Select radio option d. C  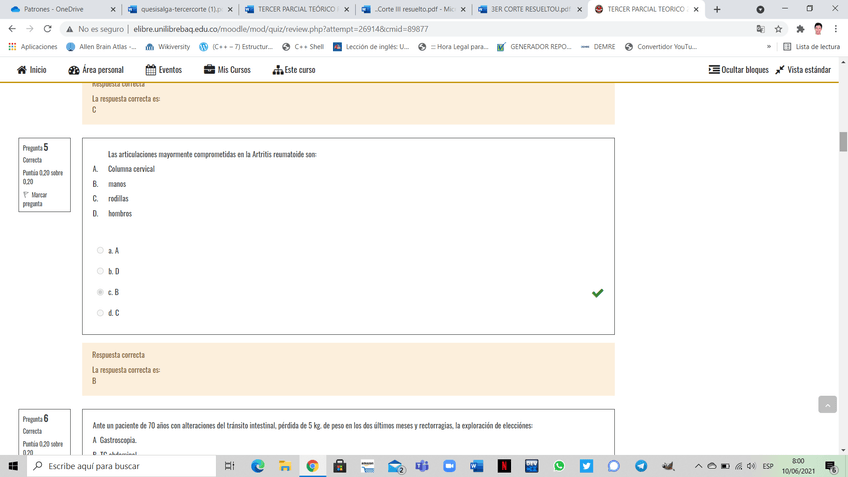pyautogui.click(x=100, y=313)
